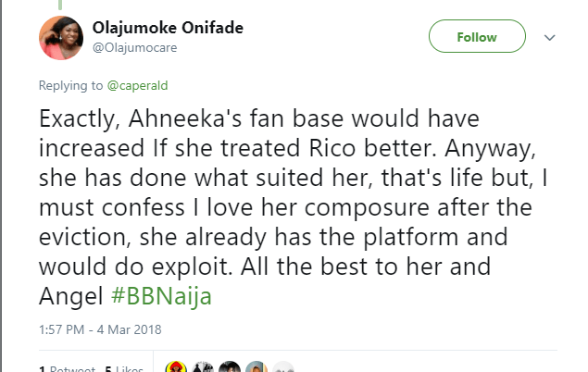This screenshot has height=372, width=588.
Task: View the 5 Likes list
Action: tap(123, 369)
